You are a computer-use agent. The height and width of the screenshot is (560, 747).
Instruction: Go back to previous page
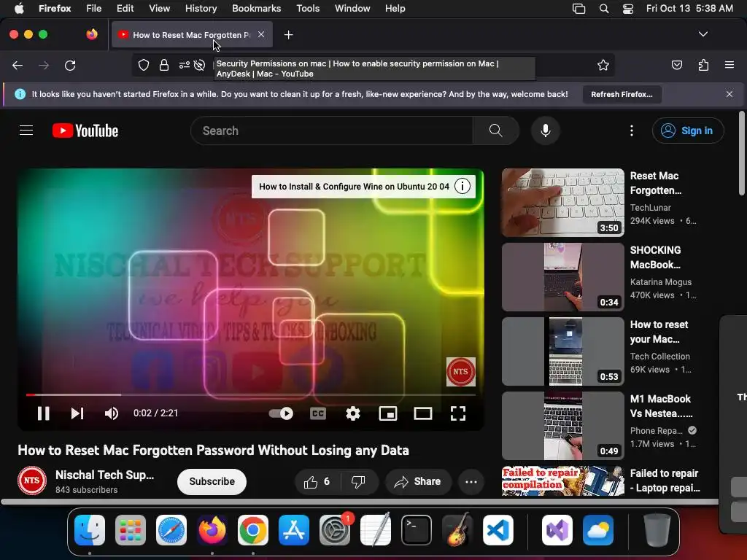click(18, 65)
